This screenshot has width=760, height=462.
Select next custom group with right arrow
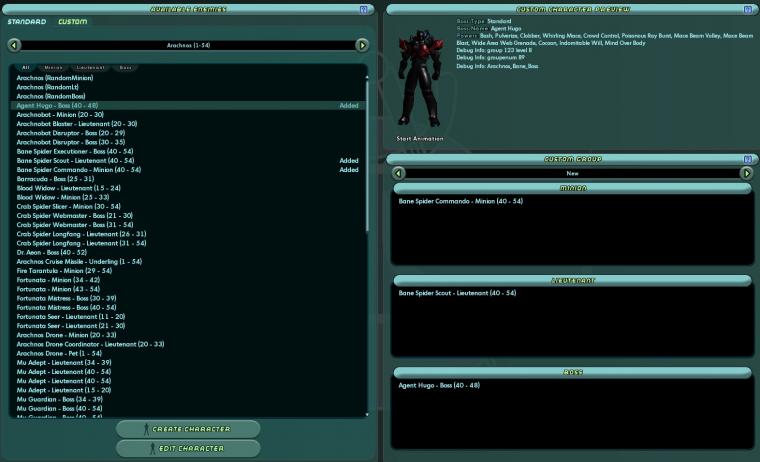pyautogui.click(x=746, y=173)
